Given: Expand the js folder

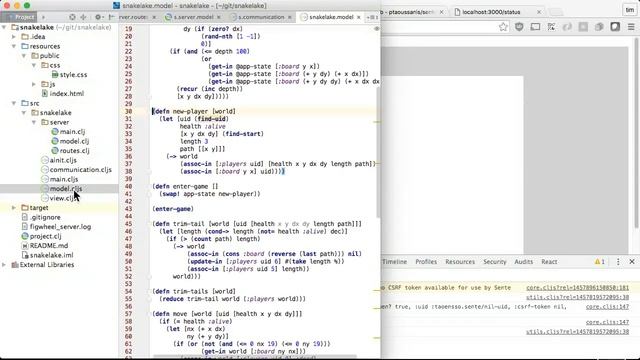Looking at the screenshot, I should 34,84.
